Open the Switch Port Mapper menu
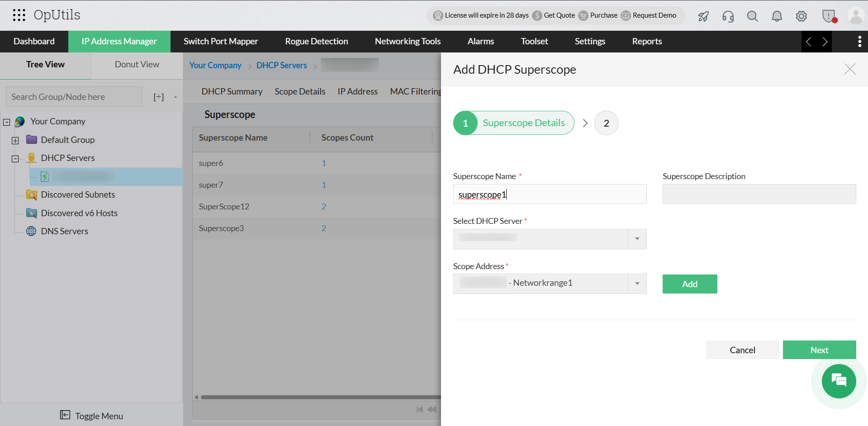The image size is (868, 426). point(221,41)
